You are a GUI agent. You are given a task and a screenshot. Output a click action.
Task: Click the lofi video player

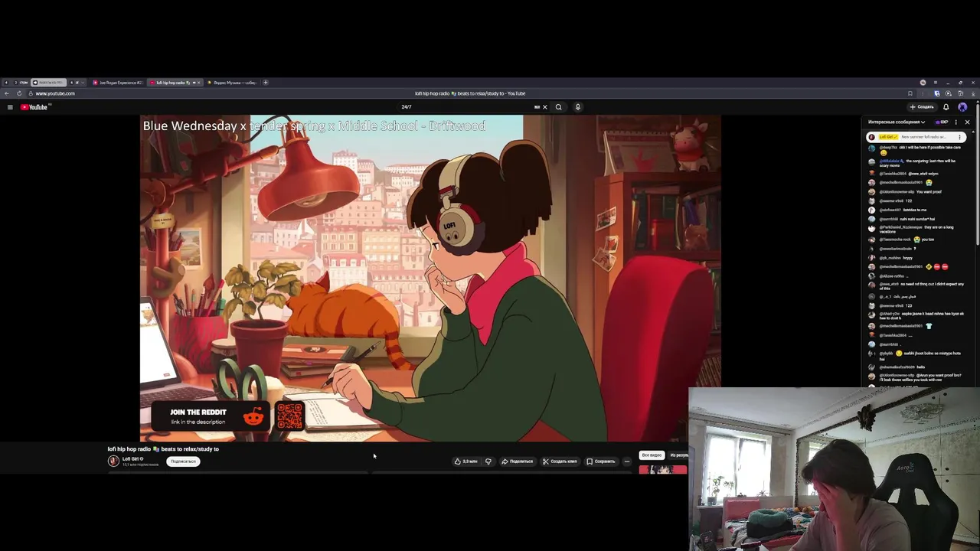point(430,279)
